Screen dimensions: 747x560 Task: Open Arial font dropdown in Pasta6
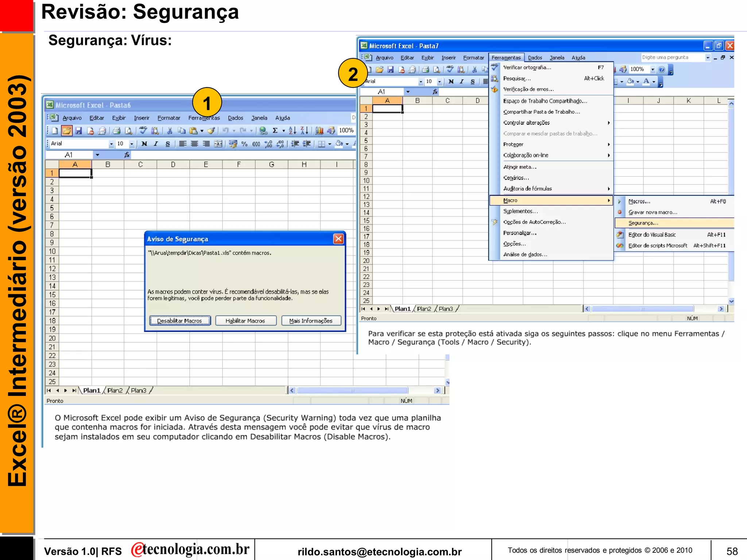(111, 144)
